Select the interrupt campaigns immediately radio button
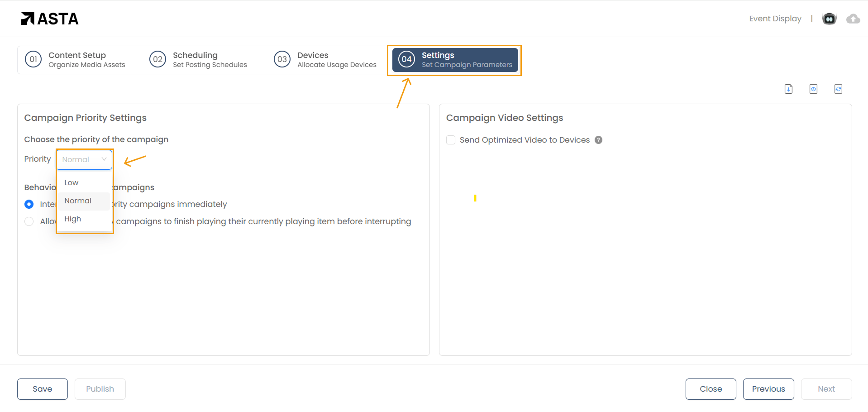 coord(29,204)
